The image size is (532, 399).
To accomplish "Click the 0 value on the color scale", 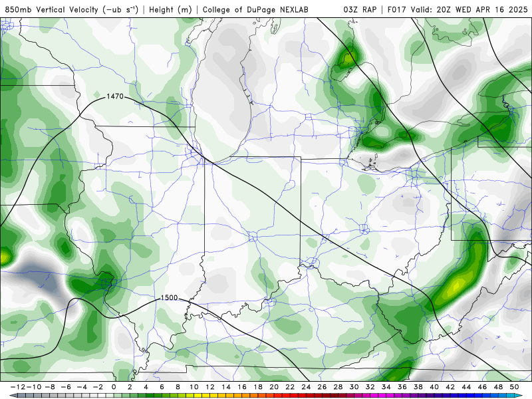I will point(114,387).
